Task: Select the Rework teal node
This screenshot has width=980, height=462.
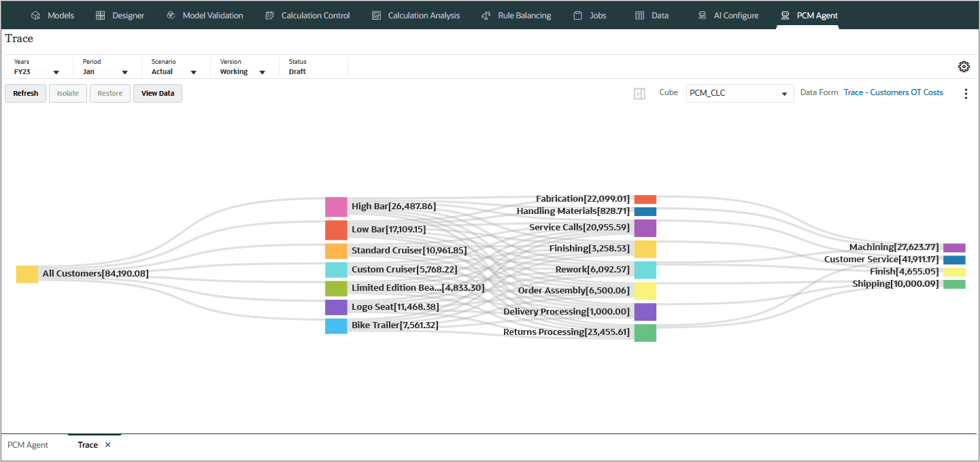Action: point(645,270)
